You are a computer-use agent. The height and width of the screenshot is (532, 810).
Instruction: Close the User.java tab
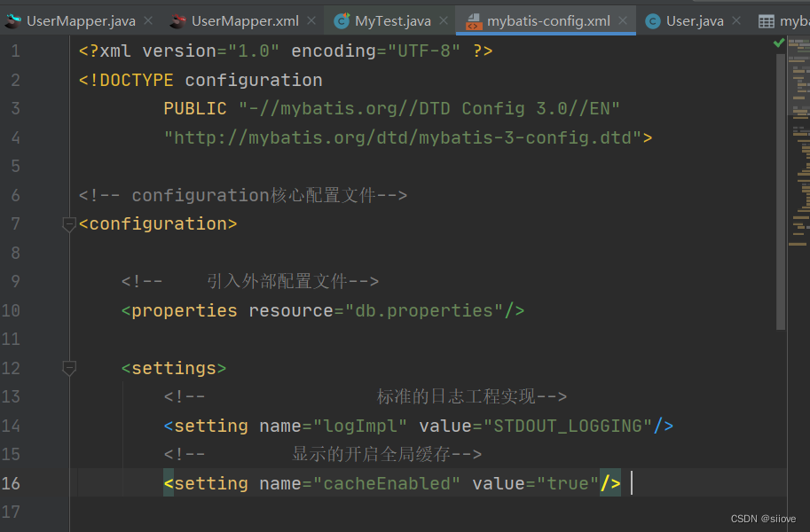click(736, 20)
